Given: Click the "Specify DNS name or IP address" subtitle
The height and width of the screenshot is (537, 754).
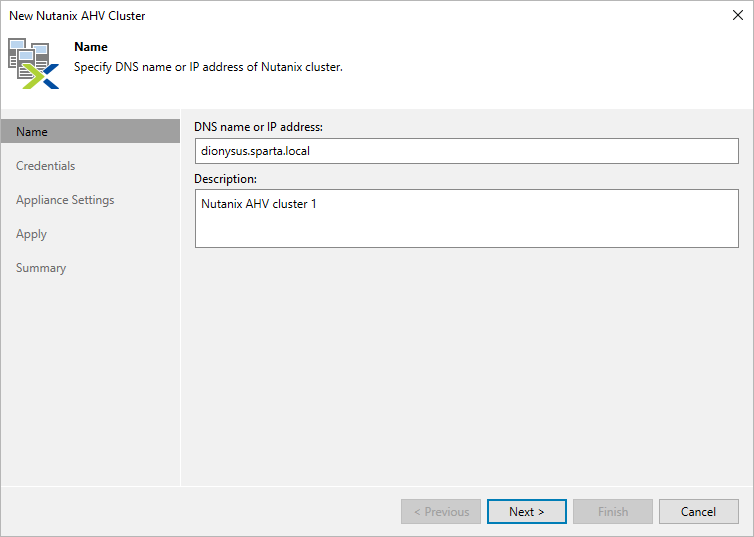Looking at the screenshot, I should [x=209, y=67].
